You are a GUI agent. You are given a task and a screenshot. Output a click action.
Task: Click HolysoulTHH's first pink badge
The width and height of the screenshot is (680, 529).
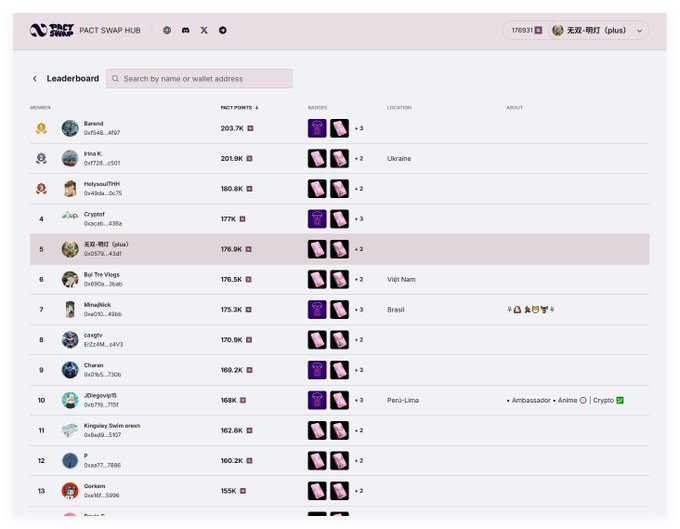[x=317, y=189]
